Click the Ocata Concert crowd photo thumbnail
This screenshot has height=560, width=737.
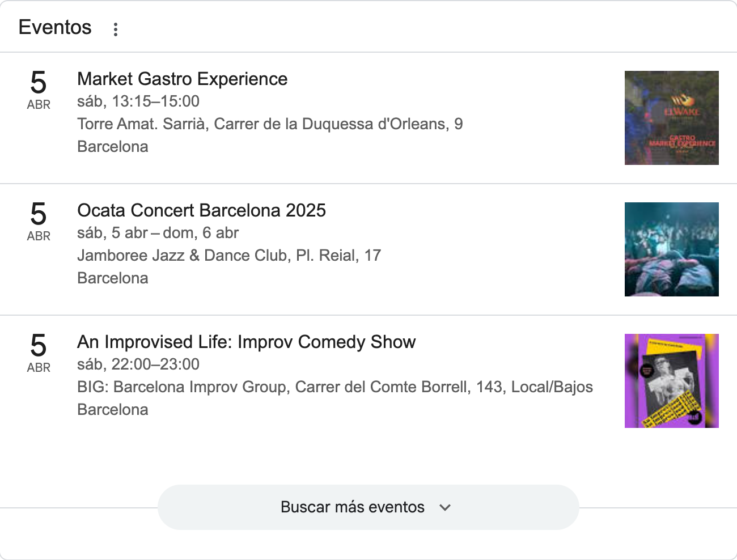click(x=671, y=249)
